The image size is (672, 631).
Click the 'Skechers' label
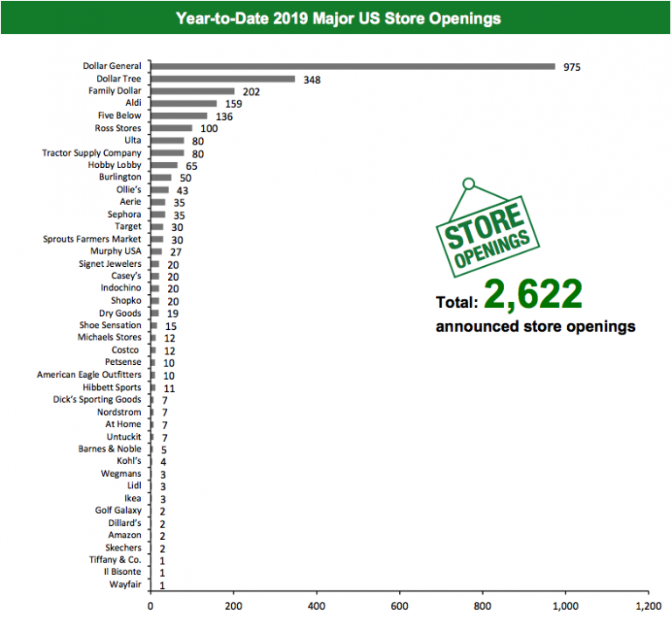point(123,548)
